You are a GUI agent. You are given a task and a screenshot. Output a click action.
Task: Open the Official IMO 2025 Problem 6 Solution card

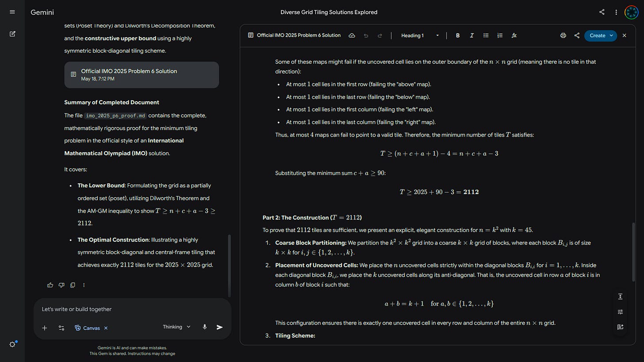(142, 75)
